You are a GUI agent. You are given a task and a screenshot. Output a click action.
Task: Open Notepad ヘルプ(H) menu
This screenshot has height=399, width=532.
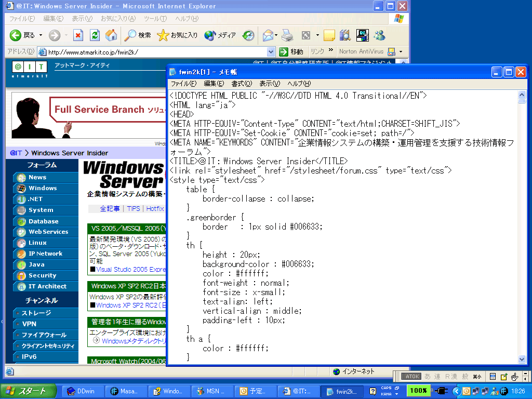pos(299,84)
